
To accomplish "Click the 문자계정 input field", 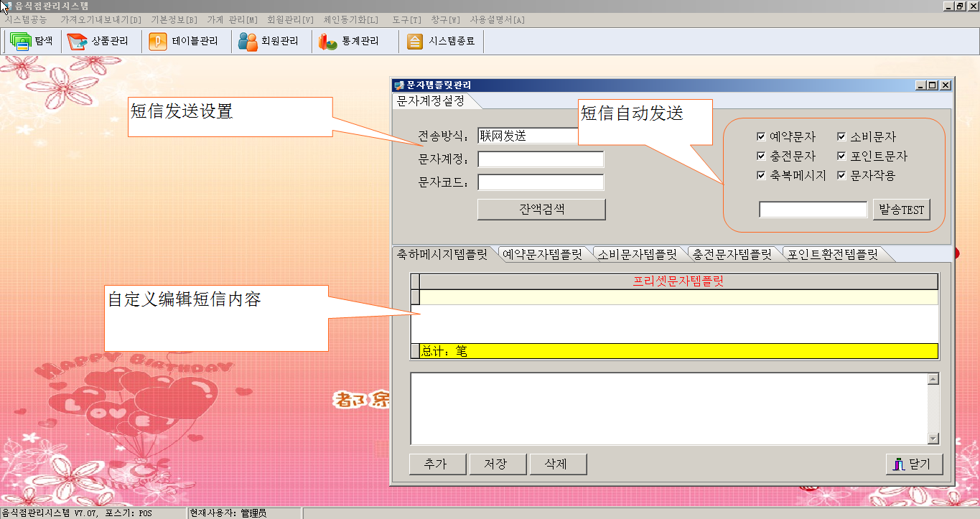I will click(x=541, y=159).
